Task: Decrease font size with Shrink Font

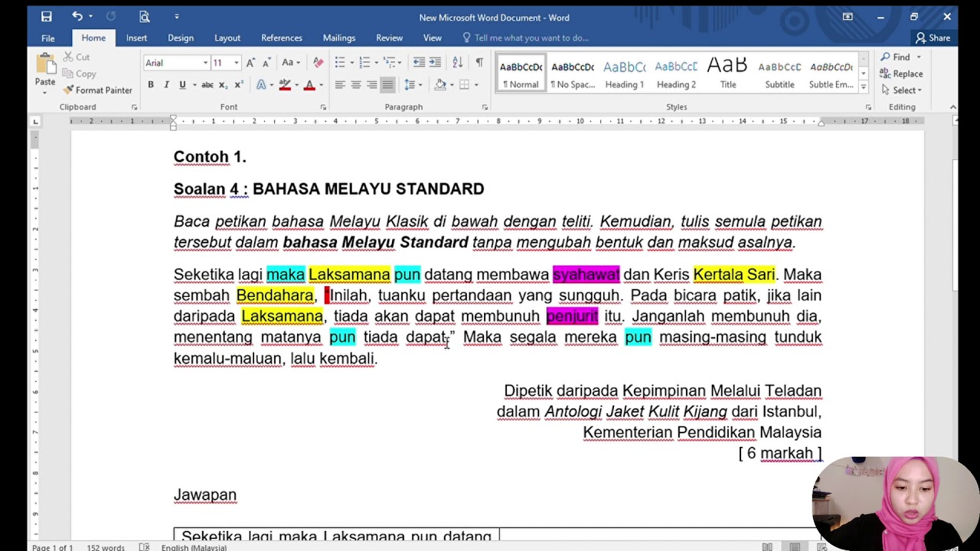Action: coord(266,63)
